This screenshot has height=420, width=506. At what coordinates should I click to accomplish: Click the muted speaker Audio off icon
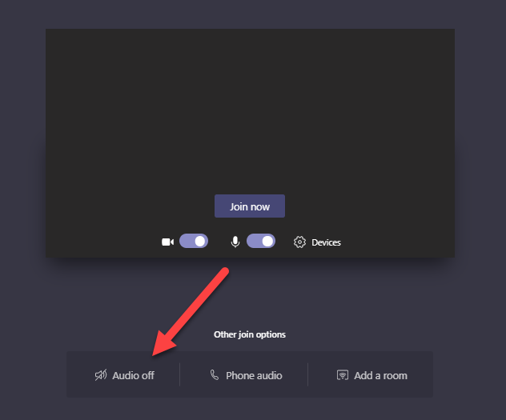[x=101, y=375]
